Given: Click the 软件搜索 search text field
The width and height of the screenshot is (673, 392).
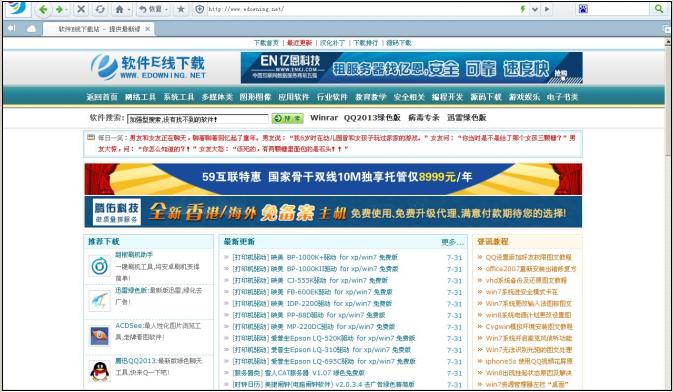Looking at the screenshot, I should [198, 119].
